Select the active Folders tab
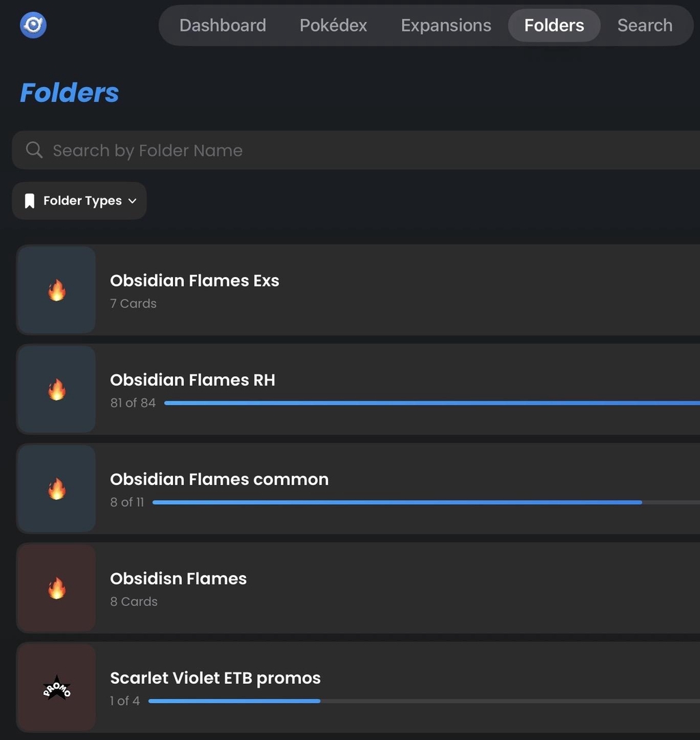 pos(554,25)
